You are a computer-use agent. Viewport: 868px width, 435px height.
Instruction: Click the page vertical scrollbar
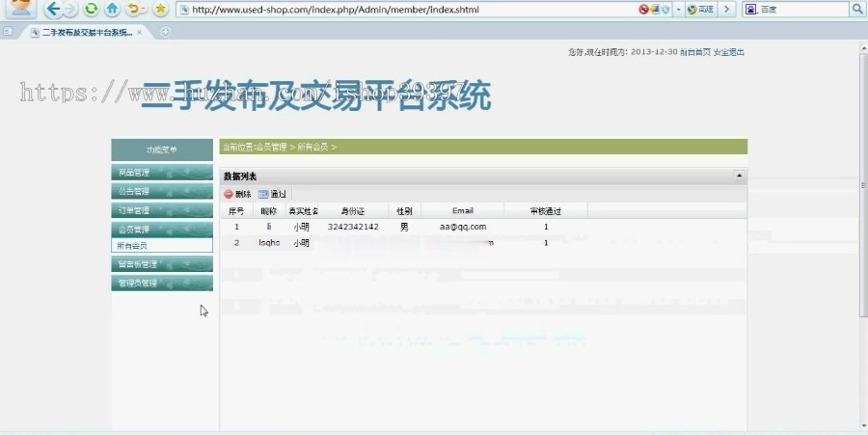[x=863, y=185]
